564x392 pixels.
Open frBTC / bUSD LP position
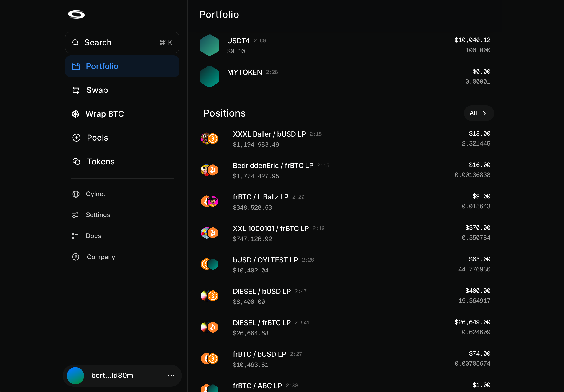(x=259, y=354)
